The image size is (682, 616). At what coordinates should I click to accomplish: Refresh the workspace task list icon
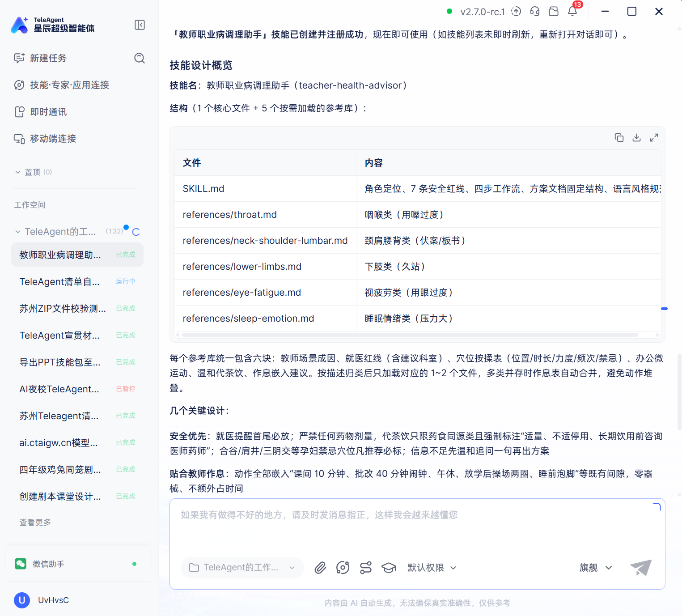click(136, 232)
